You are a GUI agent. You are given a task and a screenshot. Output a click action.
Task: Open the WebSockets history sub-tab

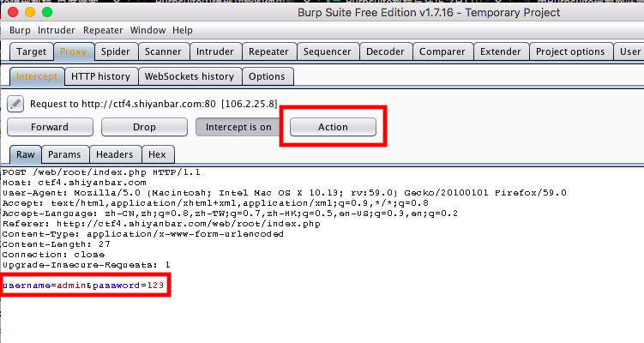190,77
